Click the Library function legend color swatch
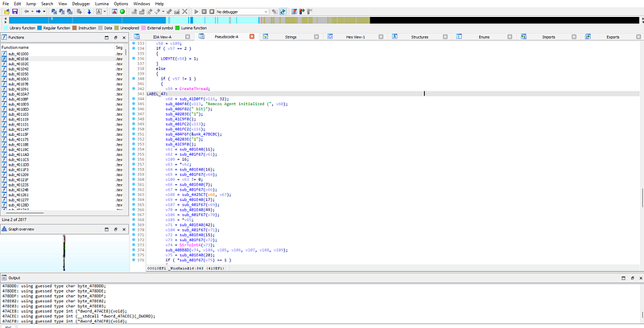The height and width of the screenshot is (328, 644). pos(6,28)
